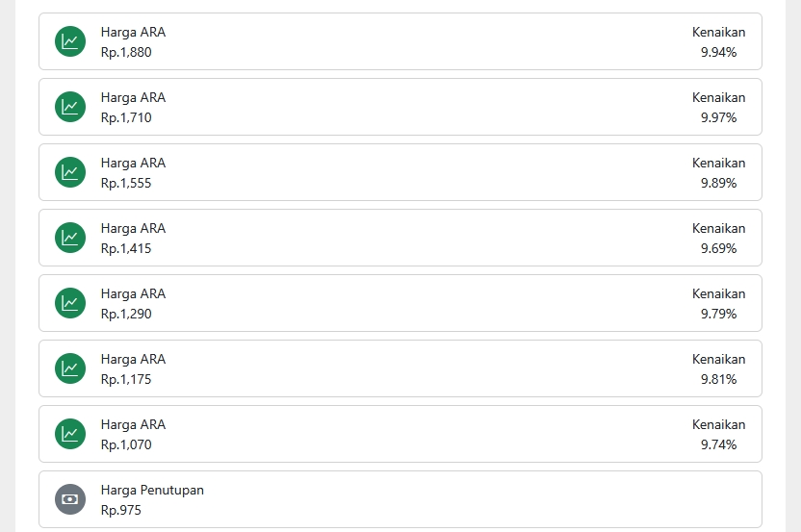Click the Kenaikan 9.74% value
801x532 pixels.
719,444
